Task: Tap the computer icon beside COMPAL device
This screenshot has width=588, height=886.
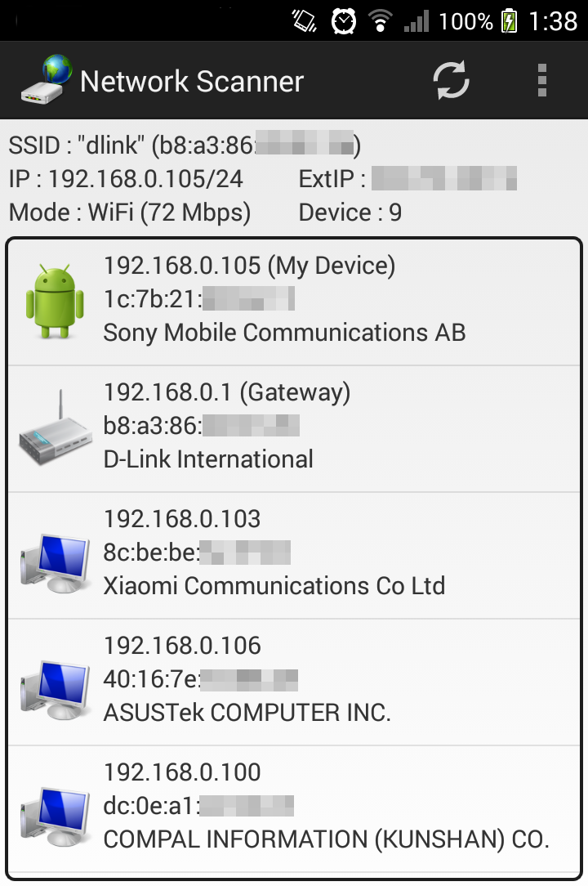Action: [55, 817]
